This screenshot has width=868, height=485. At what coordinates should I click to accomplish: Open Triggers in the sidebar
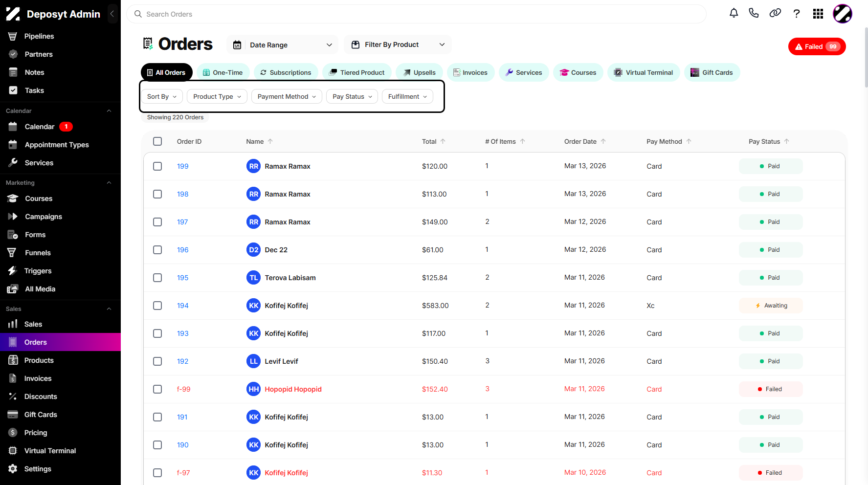coord(38,271)
